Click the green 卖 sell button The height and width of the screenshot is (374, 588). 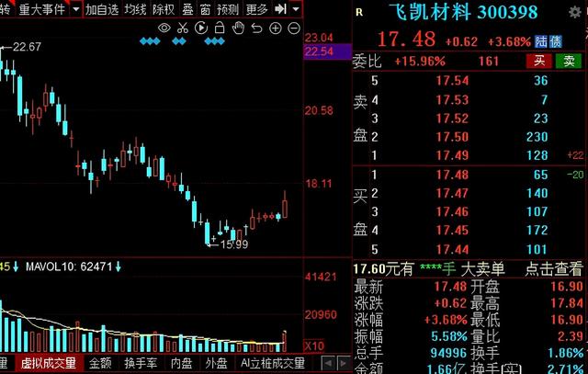[x=569, y=61]
